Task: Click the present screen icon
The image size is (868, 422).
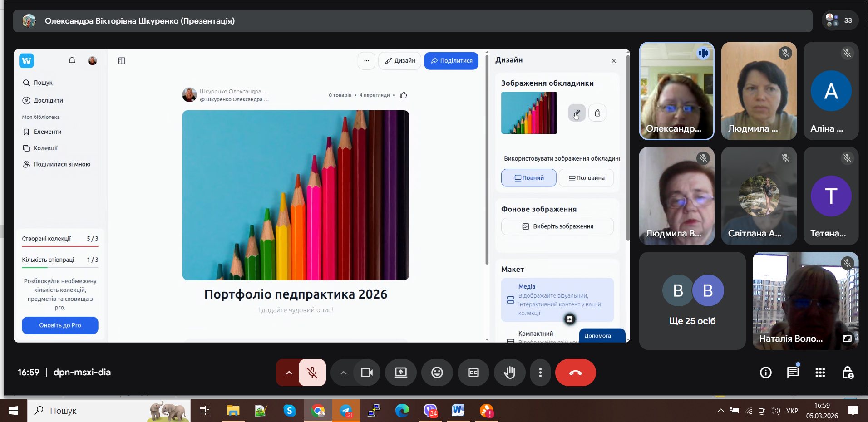Action: (x=400, y=373)
